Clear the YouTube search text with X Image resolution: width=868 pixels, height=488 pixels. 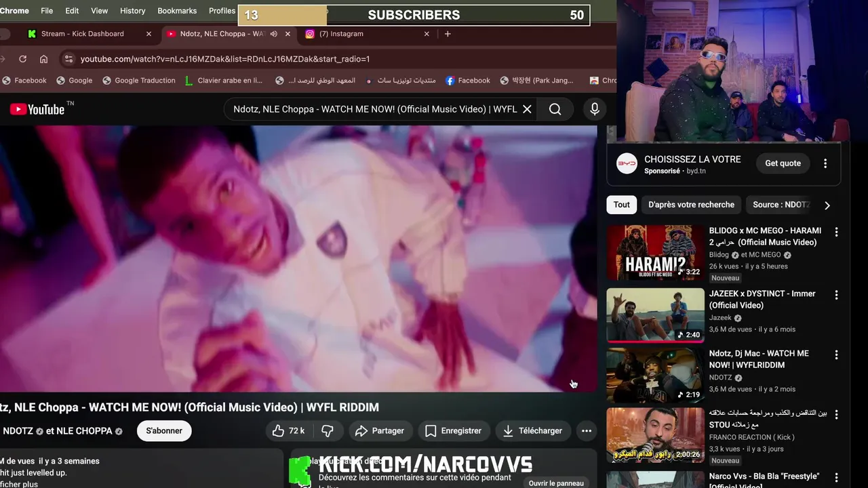click(x=527, y=109)
